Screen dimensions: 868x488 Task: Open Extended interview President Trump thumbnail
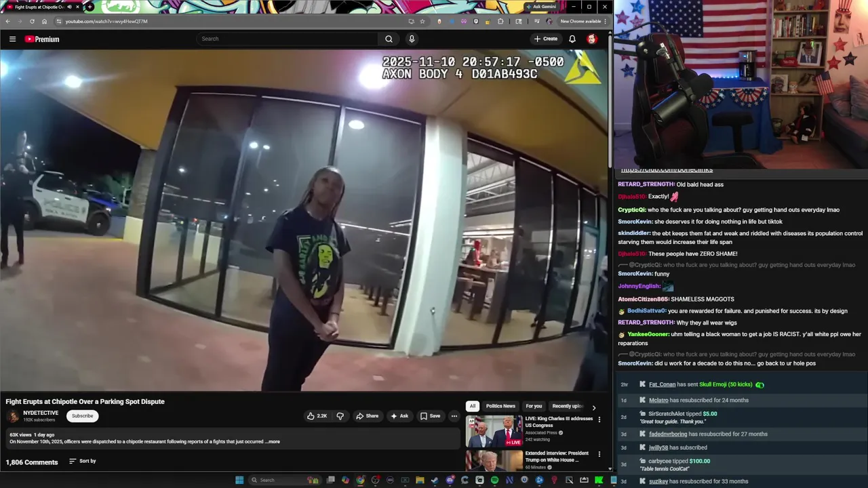(x=494, y=461)
